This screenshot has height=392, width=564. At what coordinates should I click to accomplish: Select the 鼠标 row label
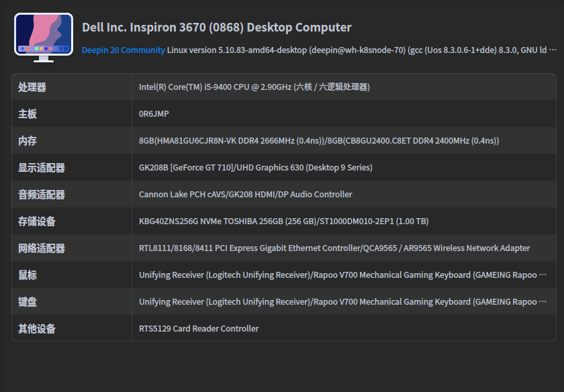coord(28,275)
